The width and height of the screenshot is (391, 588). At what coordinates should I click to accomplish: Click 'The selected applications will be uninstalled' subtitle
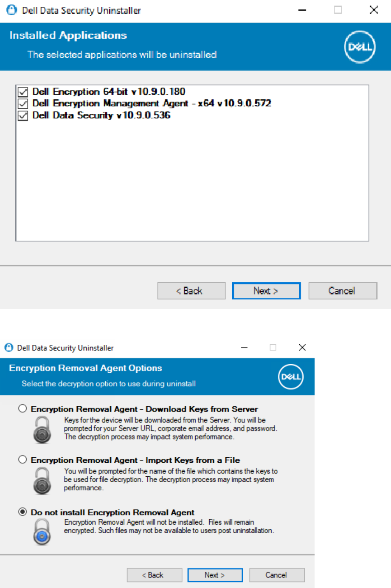(x=122, y=55)
